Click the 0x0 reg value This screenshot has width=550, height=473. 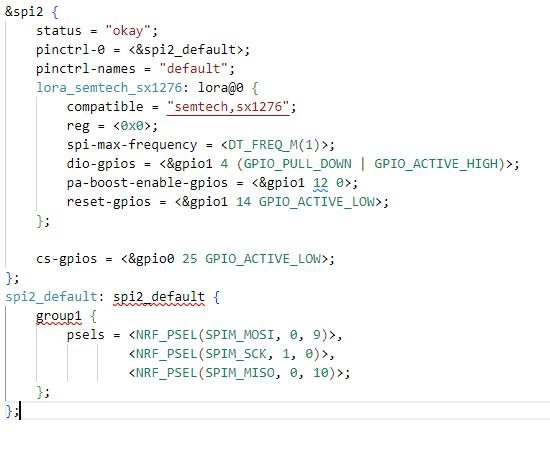click(x=132, y=125)
